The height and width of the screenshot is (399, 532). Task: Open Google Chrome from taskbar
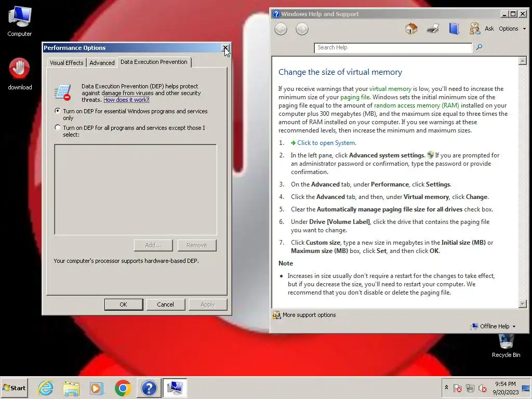[x=123, y=388]
